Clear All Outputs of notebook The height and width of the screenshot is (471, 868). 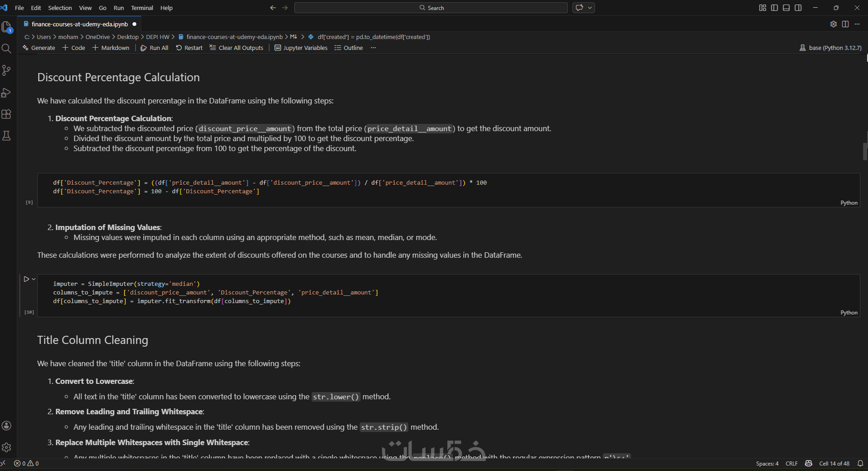tap(237, 48)
